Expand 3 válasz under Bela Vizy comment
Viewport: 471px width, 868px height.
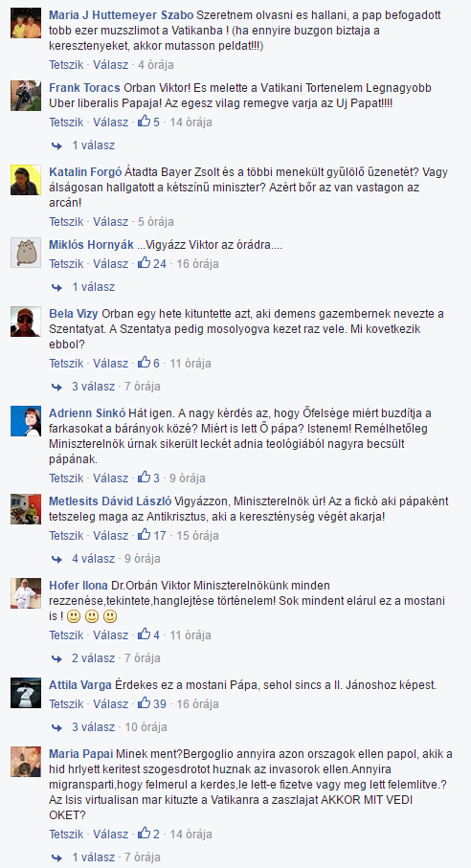[93, 386]
